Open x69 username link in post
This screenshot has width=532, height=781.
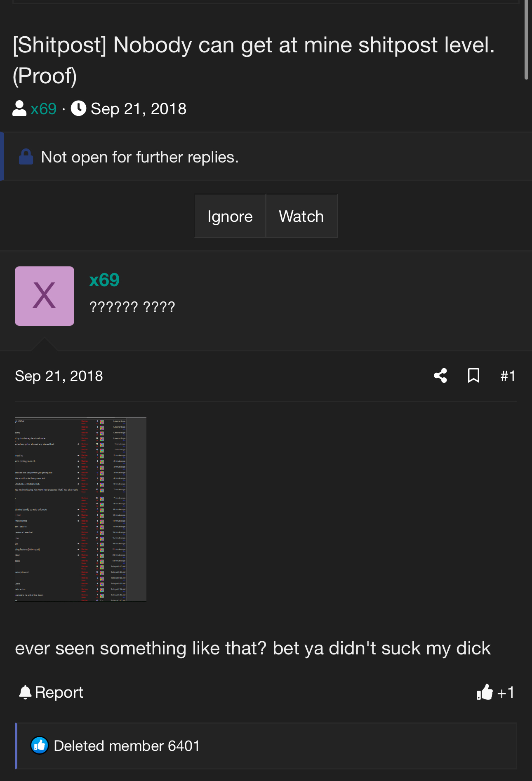[x=104, y=280]
